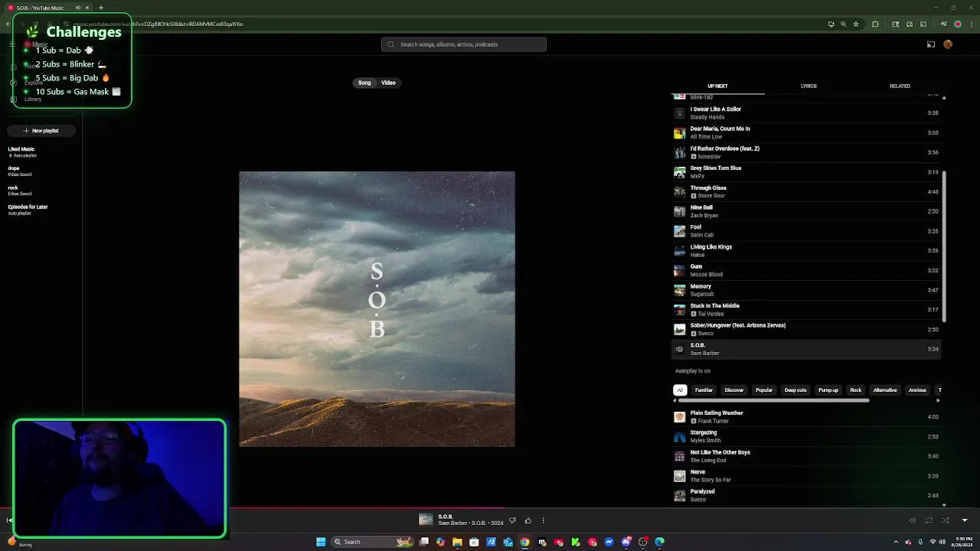Like the song with thumbs up
Image resolution: width=980 pixels, height=551 pixels.
[x=528, y=520]
